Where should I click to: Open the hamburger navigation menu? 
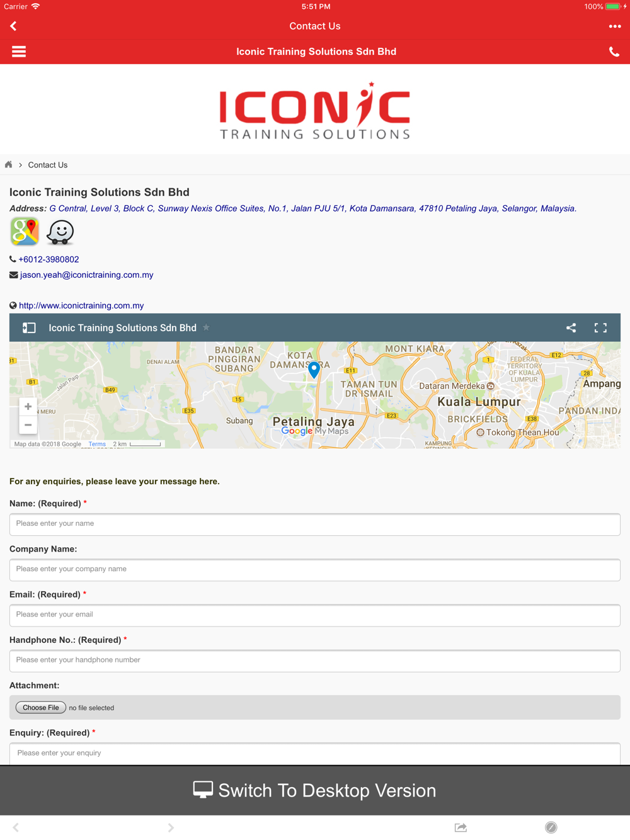pyautogui.click(x=19, y=52)
